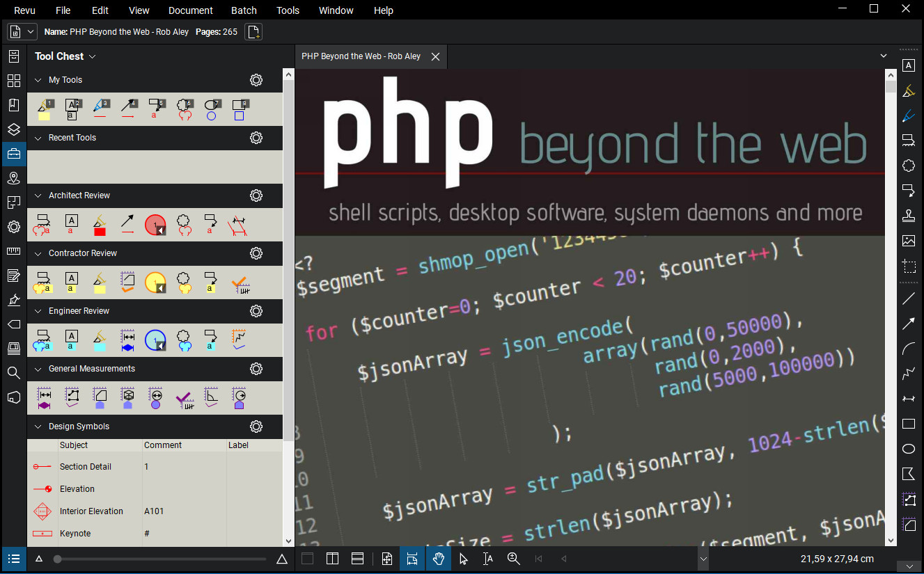
Task: Pick the blue pen tool numbered 3 in My Tools
Action: pyautogui.click(x=100, y=109)
